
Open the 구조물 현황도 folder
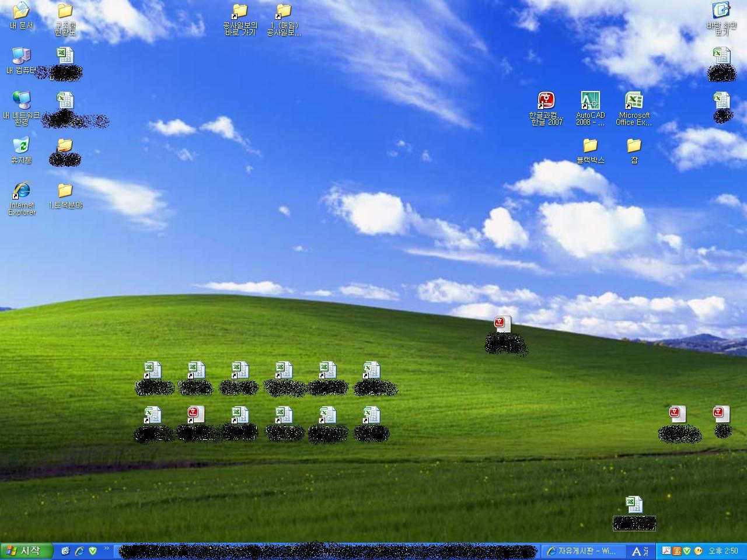click(x=65, y=19)
